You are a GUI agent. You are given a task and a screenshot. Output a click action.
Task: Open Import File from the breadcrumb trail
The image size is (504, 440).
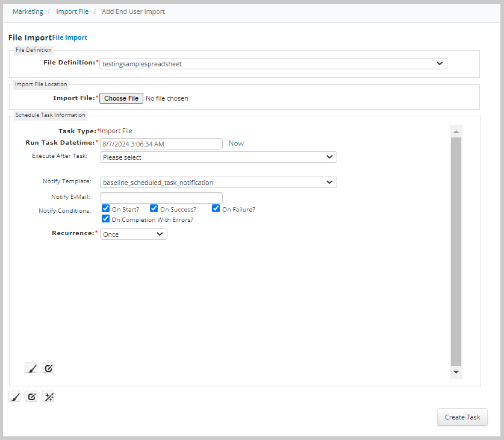[x=72, y=11]
